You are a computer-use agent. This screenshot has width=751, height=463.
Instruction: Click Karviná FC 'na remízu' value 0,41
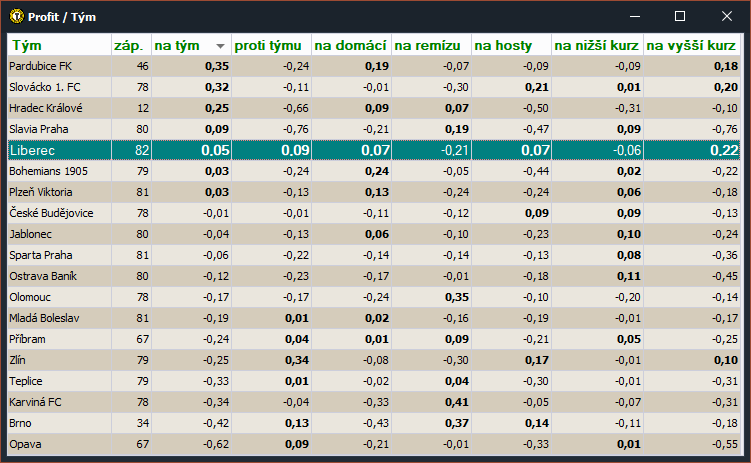coord(457,402)
